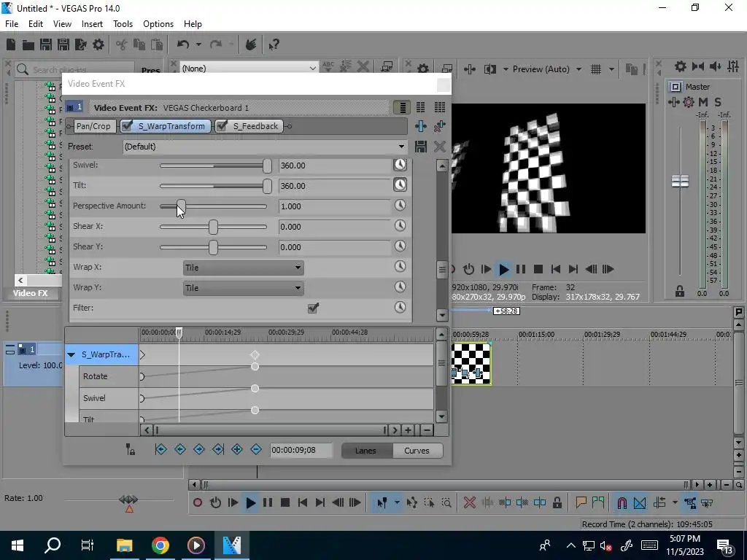Open the Insert menu
The image size is (747, 560).
pyautogui.click(x=92, y=24)
